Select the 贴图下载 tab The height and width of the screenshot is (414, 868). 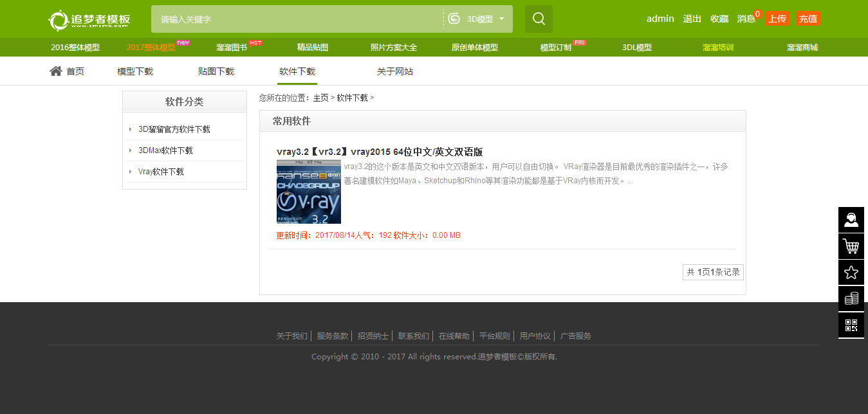pyautogui.click(x=216, y=71)
